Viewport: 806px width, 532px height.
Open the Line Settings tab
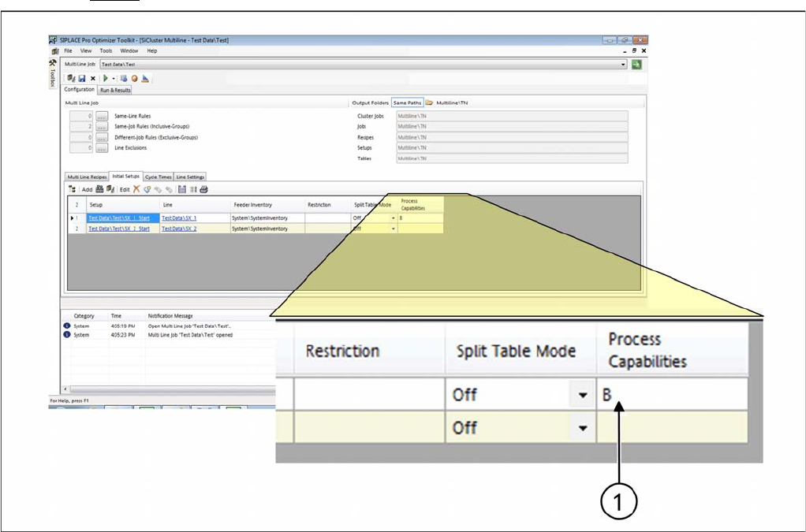pyautogui.click(x=190, y=177)
